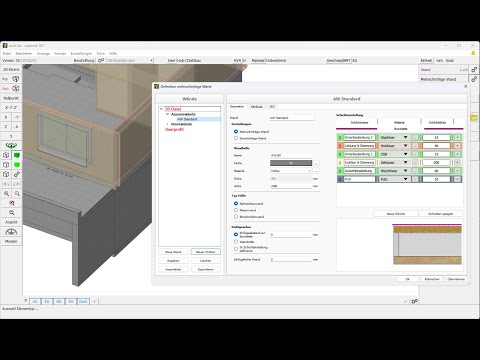Open the OSB material dropdown

click(x=394, y=154)
